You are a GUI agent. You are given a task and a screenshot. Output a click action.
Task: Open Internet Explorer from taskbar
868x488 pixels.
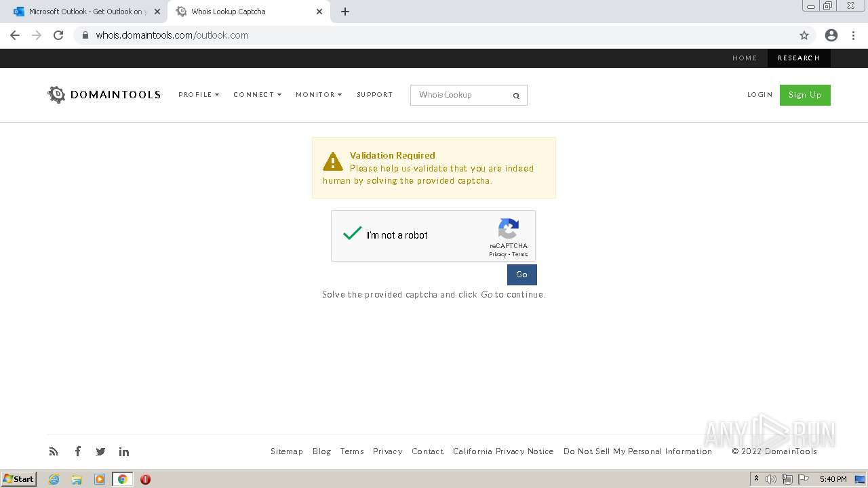pyautogui.click(x=54, y=479)
